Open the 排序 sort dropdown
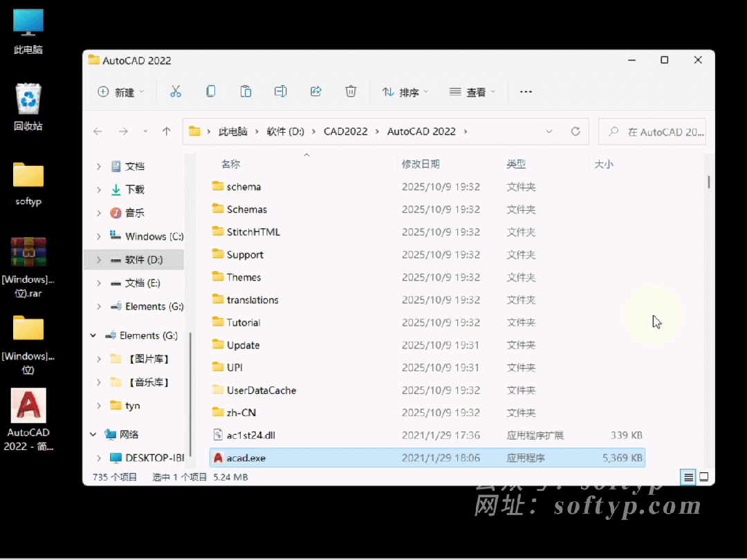 click(405, 92)
